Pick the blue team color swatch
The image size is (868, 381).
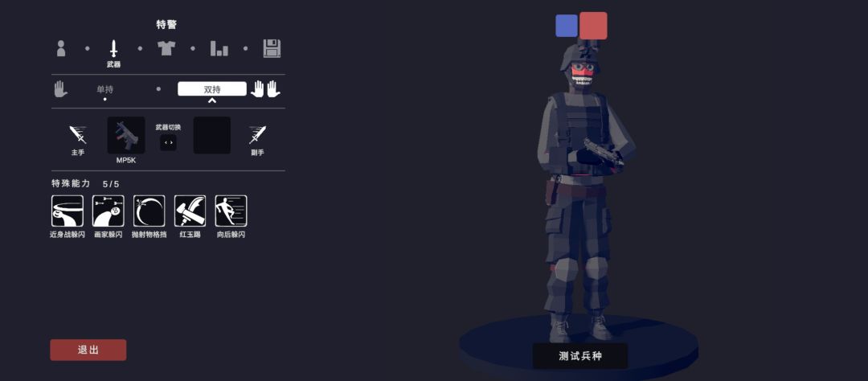coord(567,26)
